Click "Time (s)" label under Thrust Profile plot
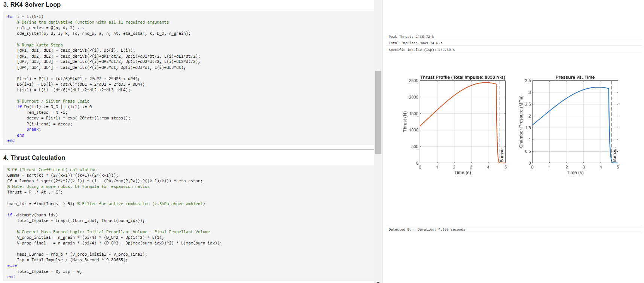 [x=463, y=173]
